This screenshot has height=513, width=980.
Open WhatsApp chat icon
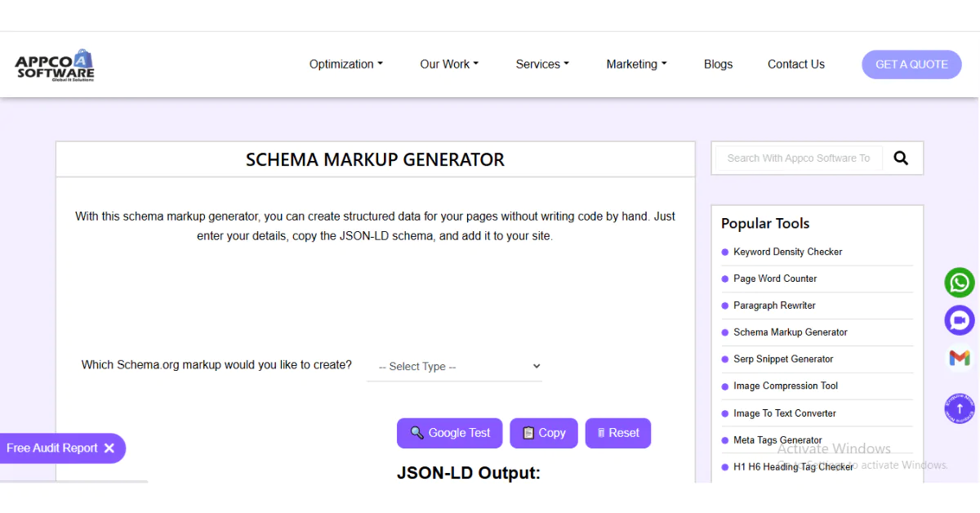[959, 282]
